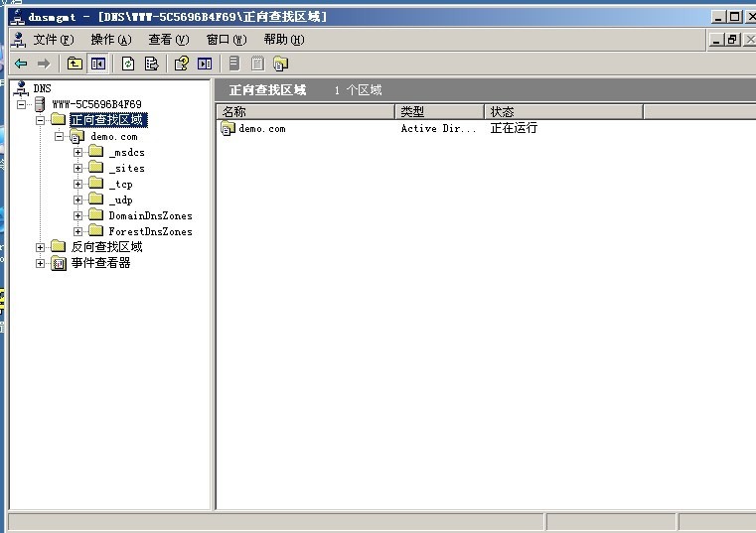Go up one level with folder icon
The image size is (756, 533).
75,64
